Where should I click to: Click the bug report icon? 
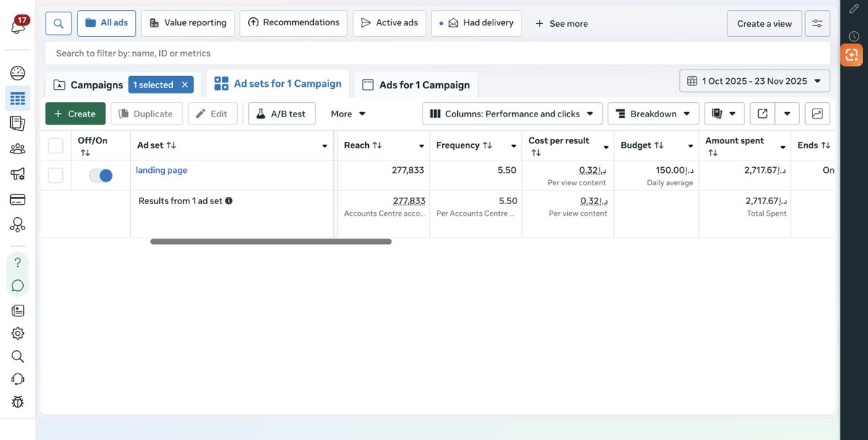18,402
